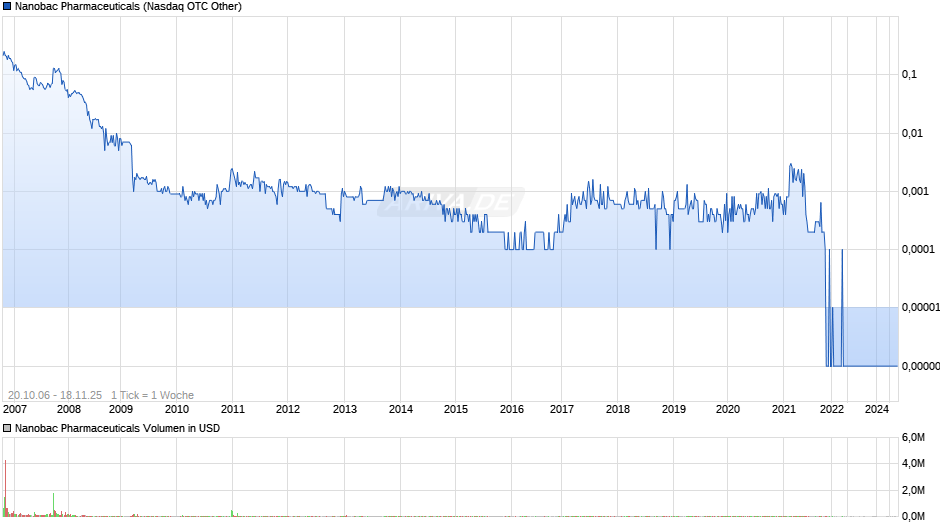
Task: Select the 2015 x-axis label
Action: [456, 409]
